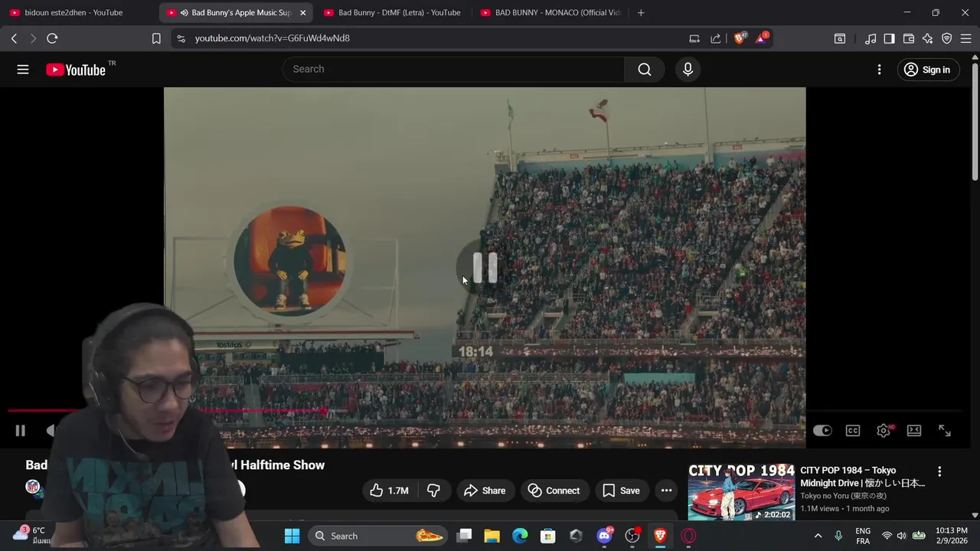Viewport: 980px width, 551px height.
Task: Go back in browser history
Action: (14, 38)
